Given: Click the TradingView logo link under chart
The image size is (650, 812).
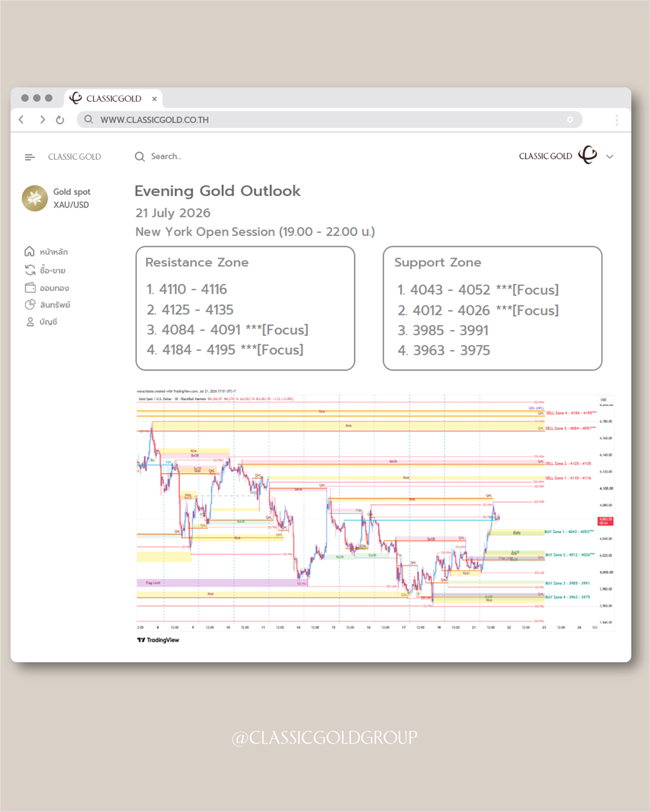Looking at the screenshot, I should (x=158, y=640).
